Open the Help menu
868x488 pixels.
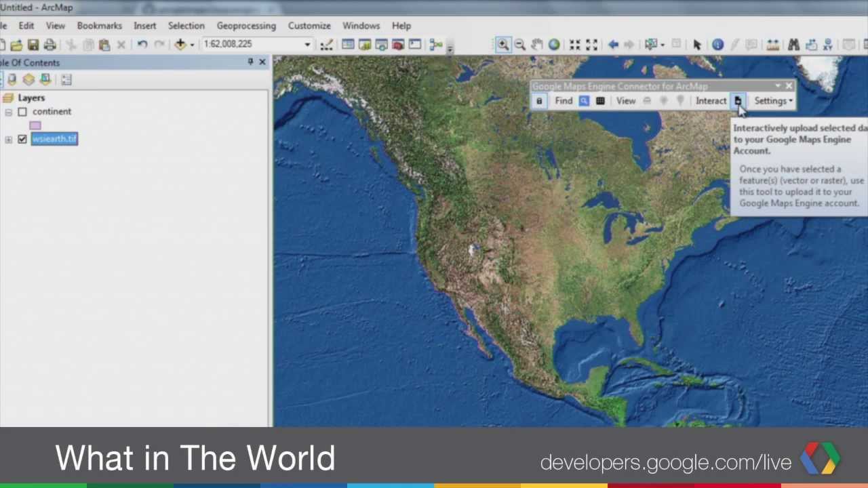point(401,26)
